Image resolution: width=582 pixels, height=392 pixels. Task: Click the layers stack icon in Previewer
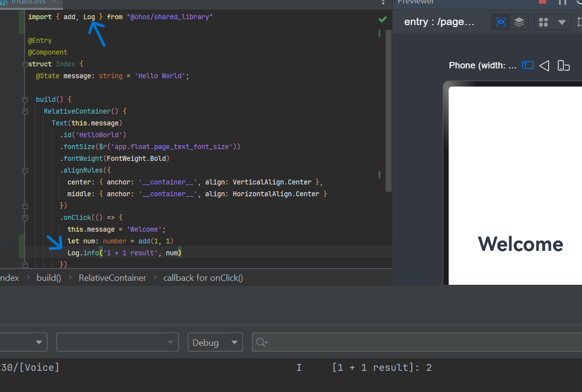pyautogui.click(x=519, y=22)
